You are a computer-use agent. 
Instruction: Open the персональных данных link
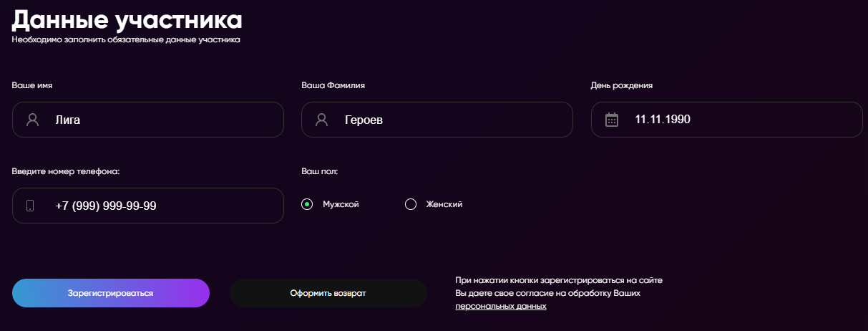500,306
